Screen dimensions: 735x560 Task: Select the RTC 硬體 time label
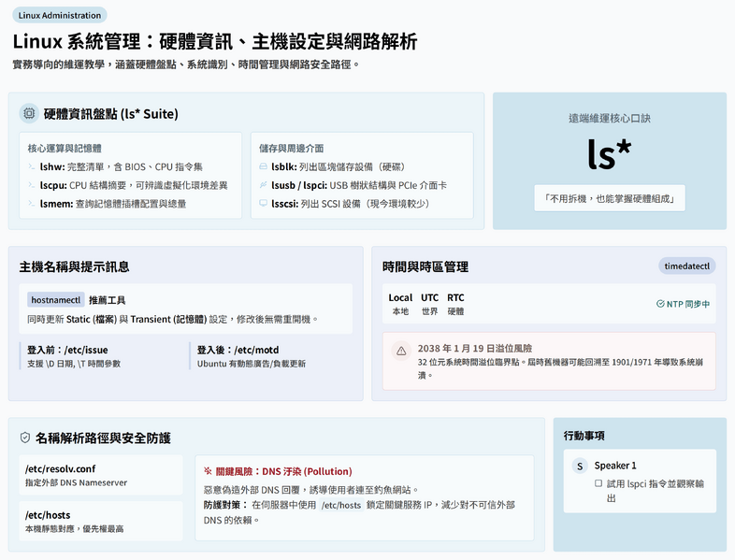coord(455,304)
